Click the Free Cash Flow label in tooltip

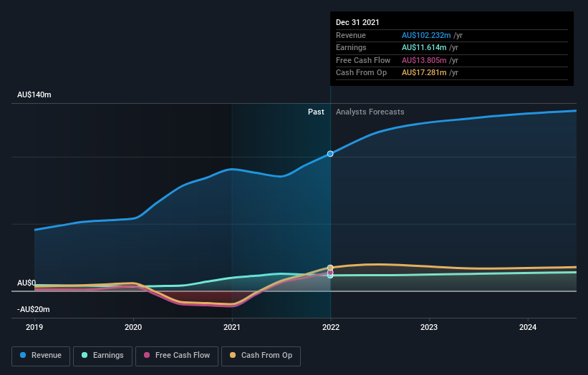[363, 60]
